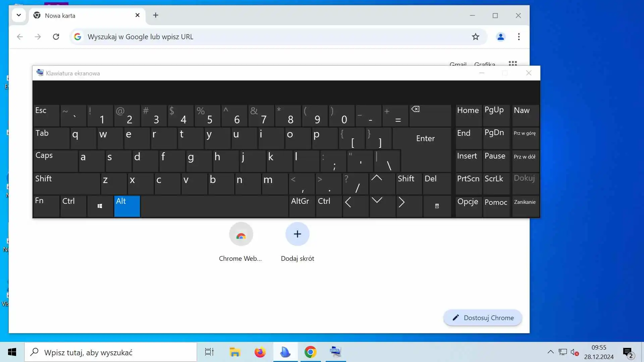The image size is (644, 362).
Task: Click the Dostosuj Chrome button
Action: click(x=482, y=318)
